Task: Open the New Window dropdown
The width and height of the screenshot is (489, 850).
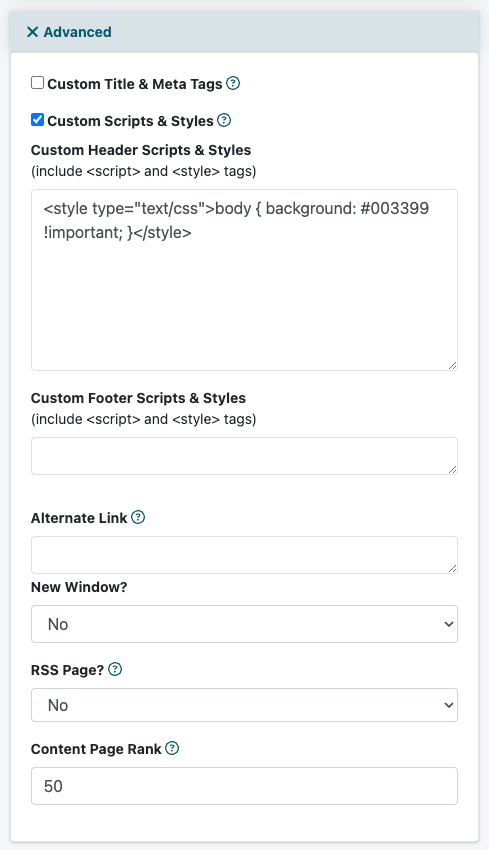Action: pos(244,624)
